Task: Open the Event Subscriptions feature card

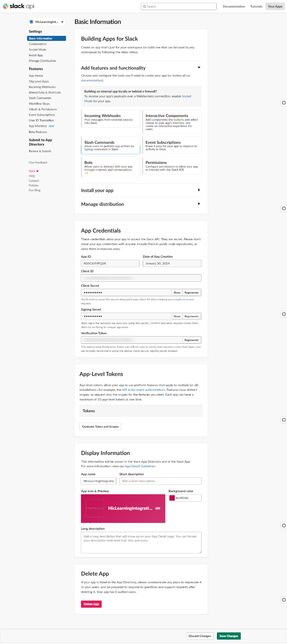Action: (172, 145)
